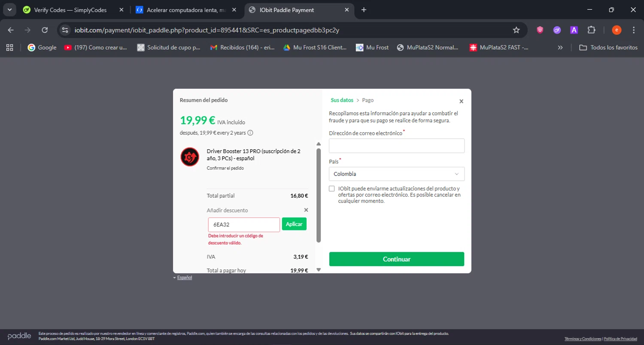Reload the page with refresh icon
Viewport: 644px width, 345px height.
pyautogui.click(x=45, y=30)
